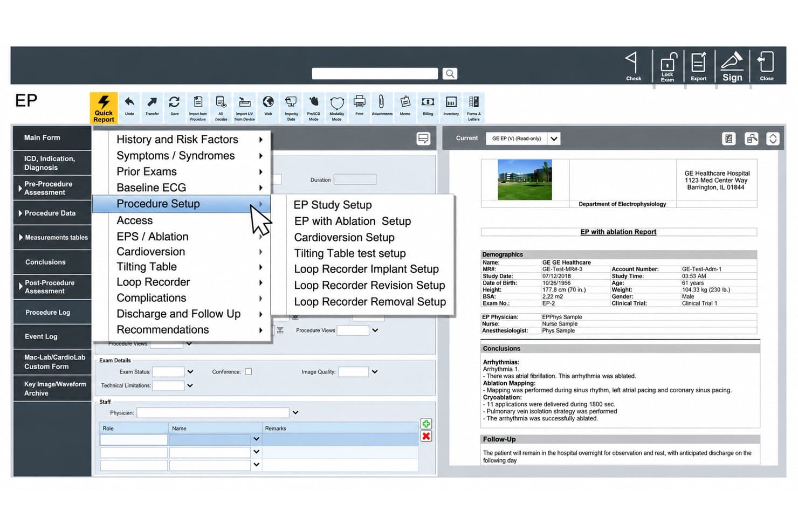This screenshot has height=532, width=798.
Task: Click the Sign icon
Action: [x=732, y=67]
